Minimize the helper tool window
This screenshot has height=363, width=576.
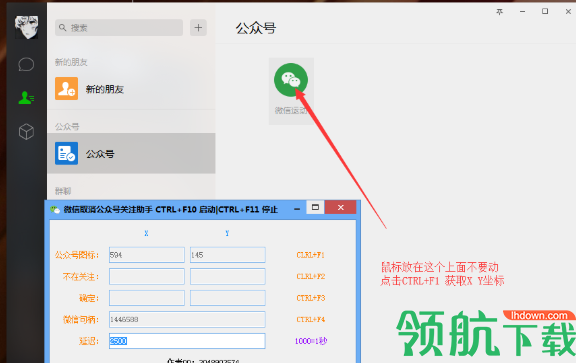pyautogui.click(x=297, y=209)
